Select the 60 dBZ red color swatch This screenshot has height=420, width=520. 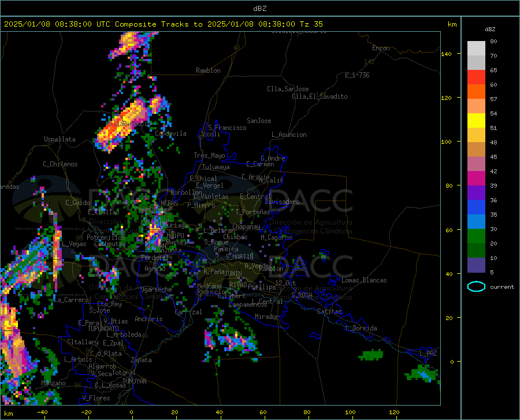click(476, 77)
